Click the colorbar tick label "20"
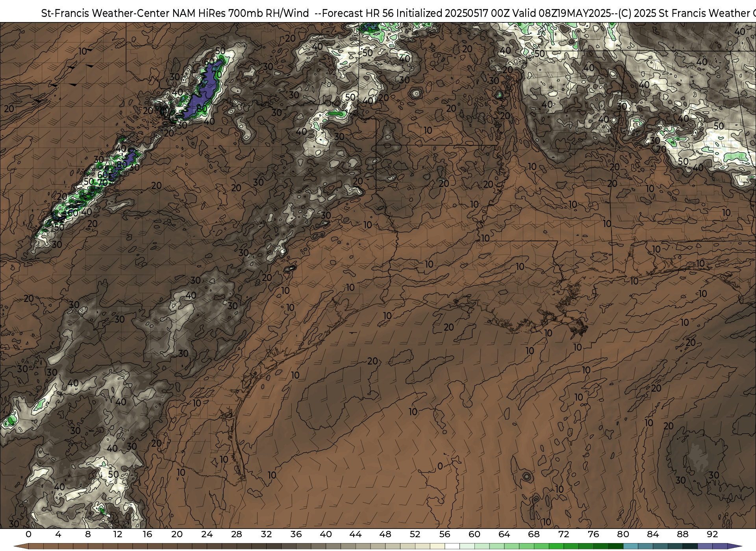This screenshot has width=756, height=551. [x=177, y=534]
